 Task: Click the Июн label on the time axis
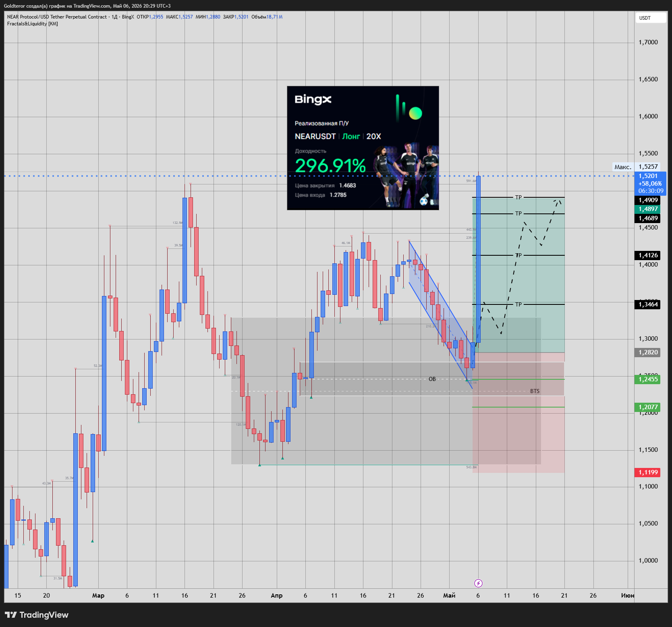click(628, 596)
